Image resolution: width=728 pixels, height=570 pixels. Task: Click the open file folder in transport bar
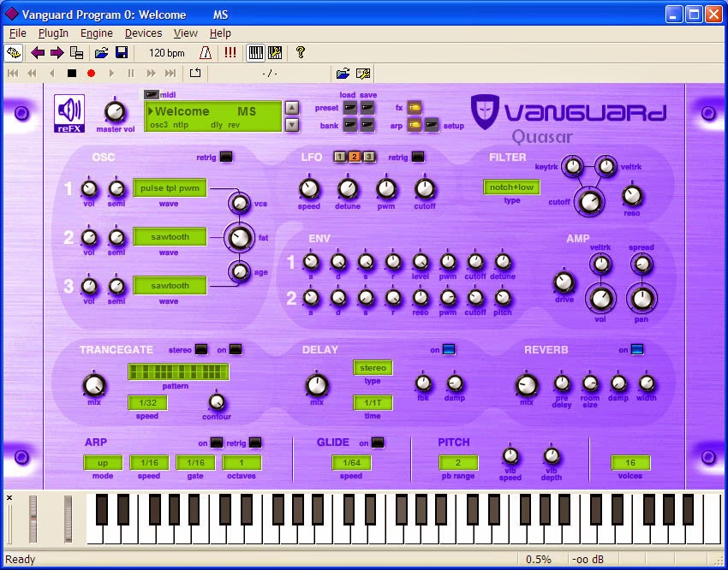pos(343,74)
